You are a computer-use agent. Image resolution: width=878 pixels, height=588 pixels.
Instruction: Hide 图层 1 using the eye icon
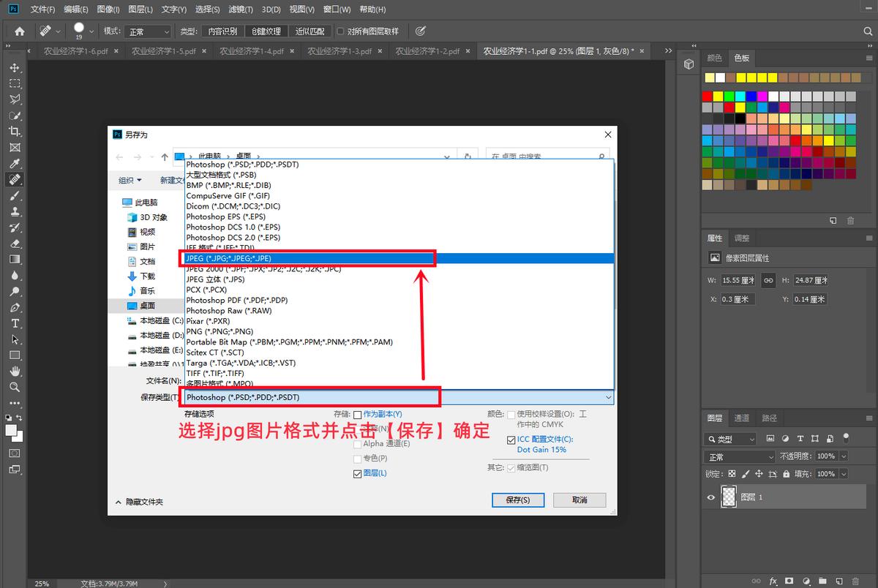click(710, 497)
